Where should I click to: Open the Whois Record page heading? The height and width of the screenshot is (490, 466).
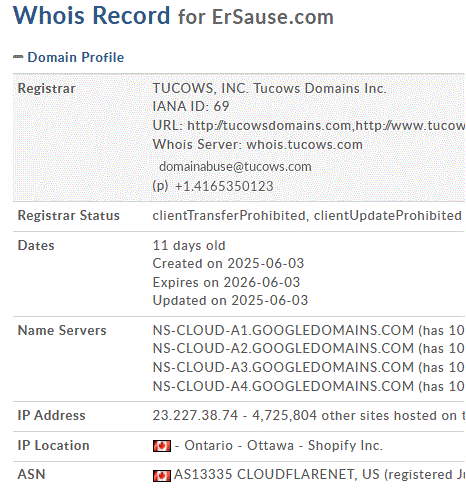[92, 16]
